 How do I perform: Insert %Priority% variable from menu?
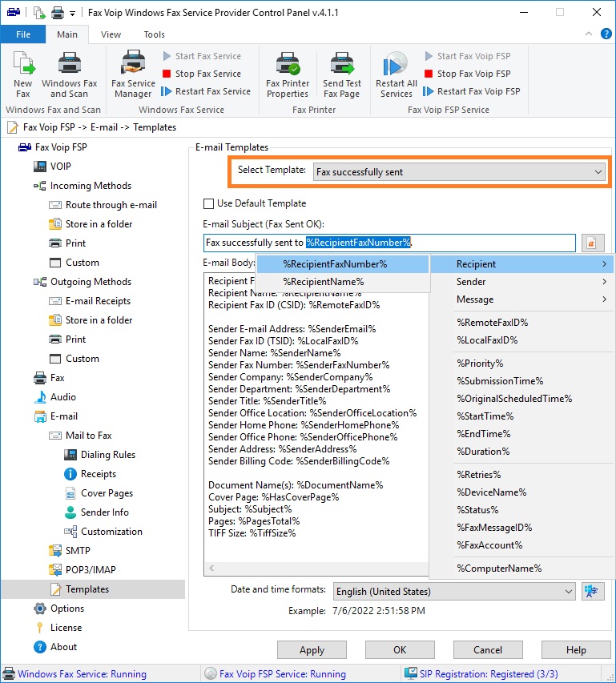(522, 364)
